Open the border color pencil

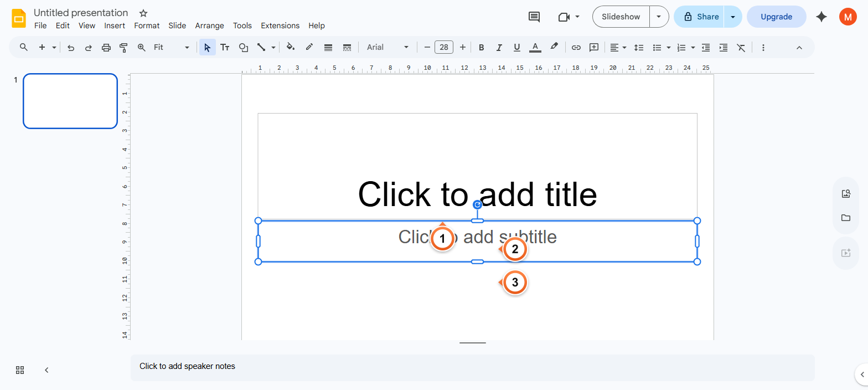(x=309, y=48)
